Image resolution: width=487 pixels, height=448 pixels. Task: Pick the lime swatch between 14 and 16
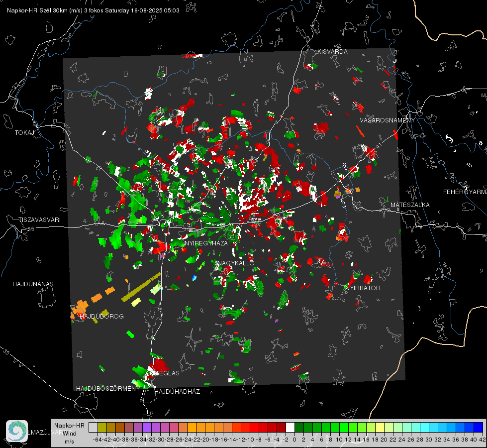coord(362,427)
